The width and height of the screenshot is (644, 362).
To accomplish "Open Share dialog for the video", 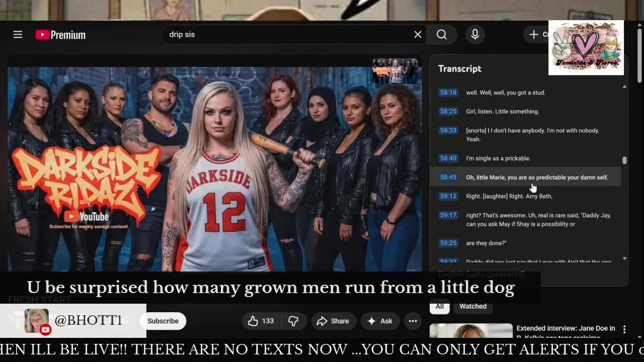I will coord(333,321).
